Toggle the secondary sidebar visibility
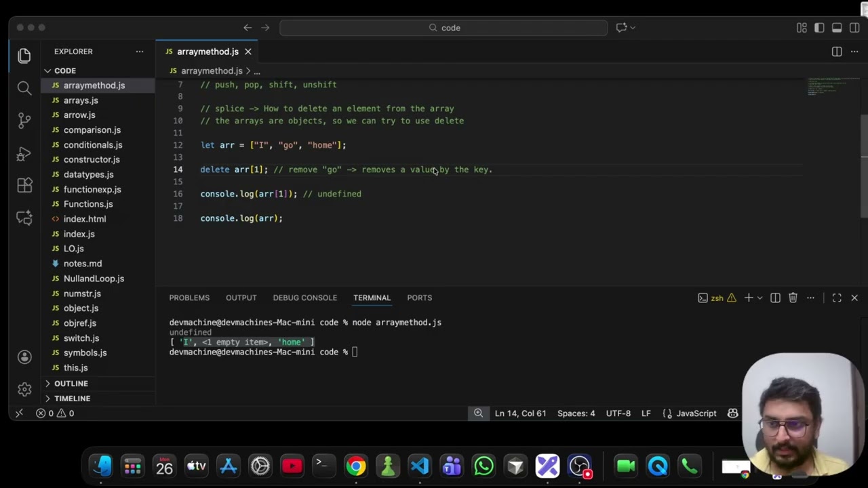The width and height of the screenshot is (868, 488). tap(854, 28)
